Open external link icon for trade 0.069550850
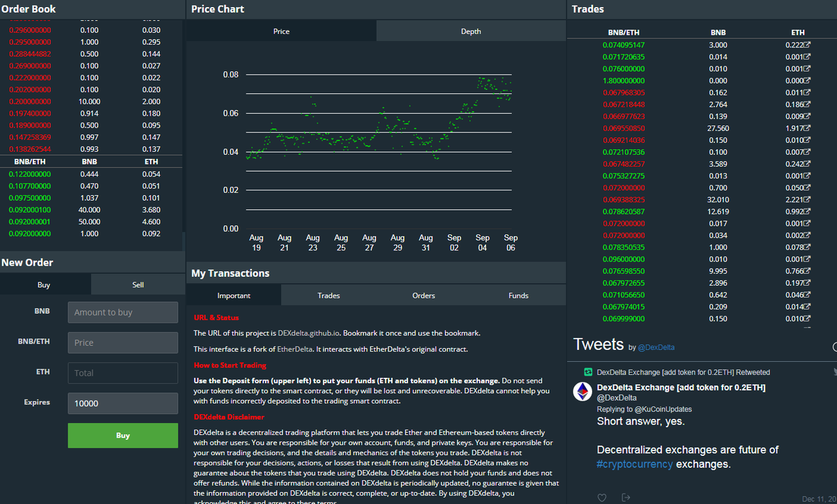 [x=808, y=128]
